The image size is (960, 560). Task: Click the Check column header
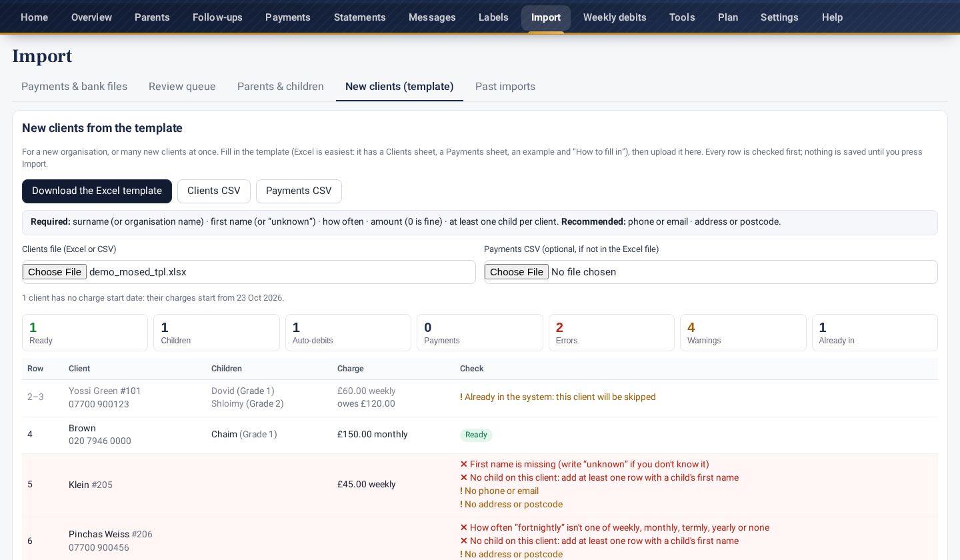472,369
